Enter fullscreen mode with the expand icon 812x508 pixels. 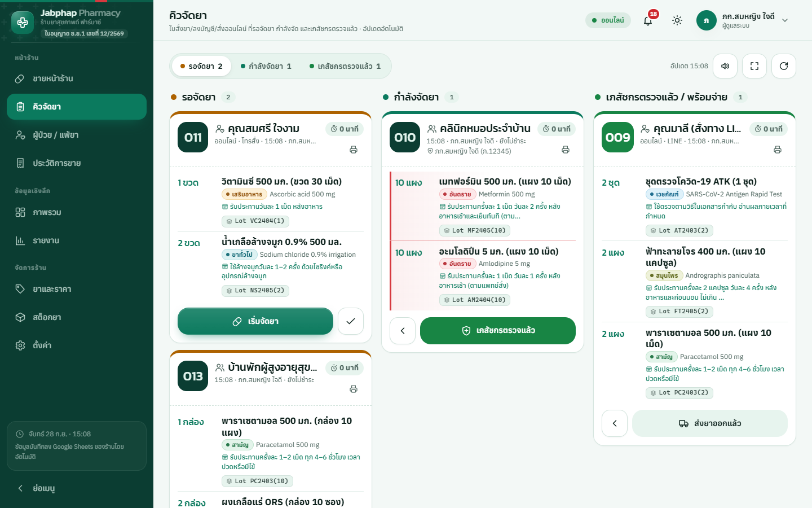(754, 66)
